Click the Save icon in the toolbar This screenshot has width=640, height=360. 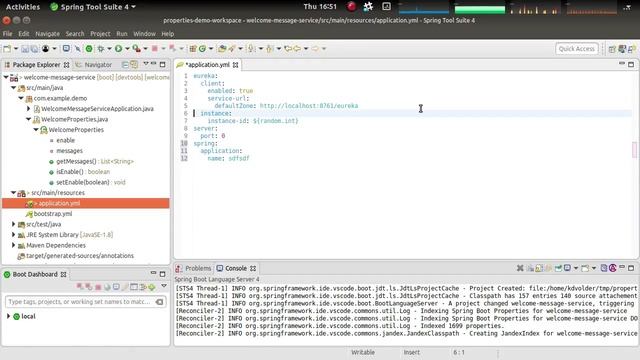tap(25, 49)
